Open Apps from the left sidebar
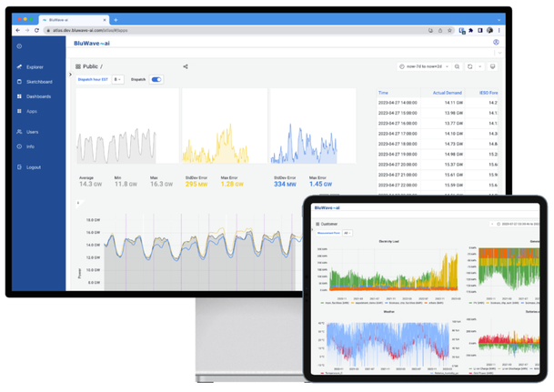This screenshot has width=554, height=392. tap(31, 111)
